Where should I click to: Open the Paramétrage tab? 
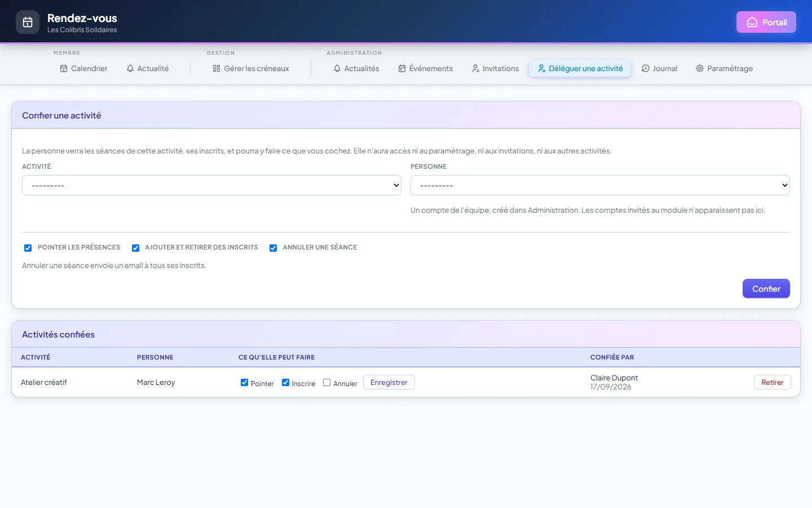725,68
